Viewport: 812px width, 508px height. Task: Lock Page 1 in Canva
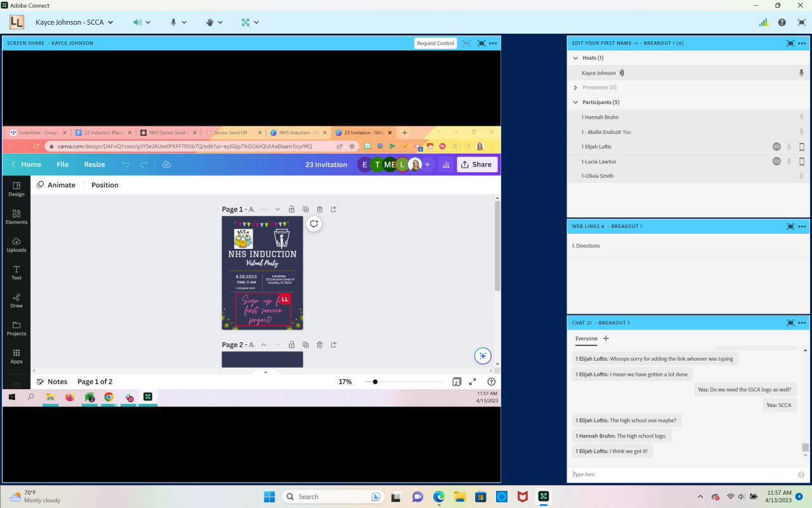[291, 209]
